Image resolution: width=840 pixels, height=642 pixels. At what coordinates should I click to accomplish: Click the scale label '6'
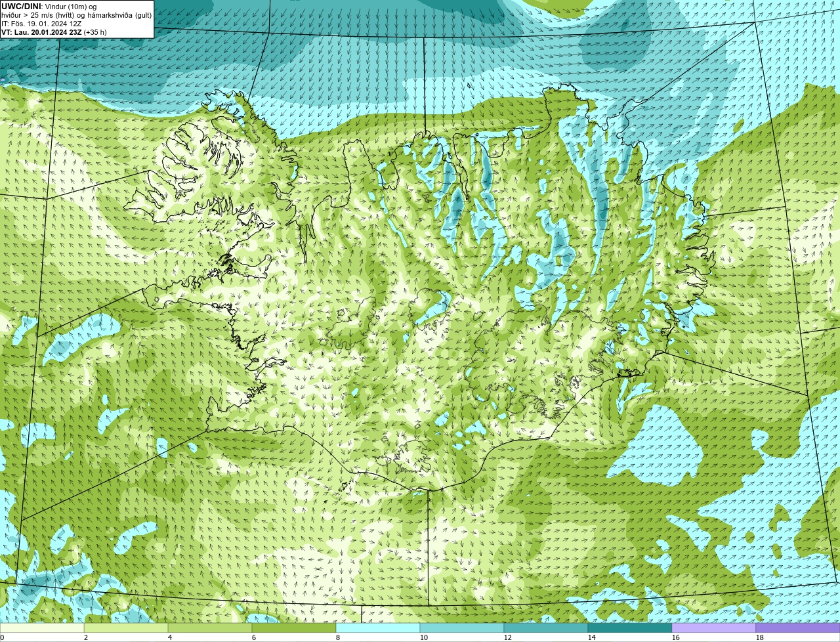[254, 637]
